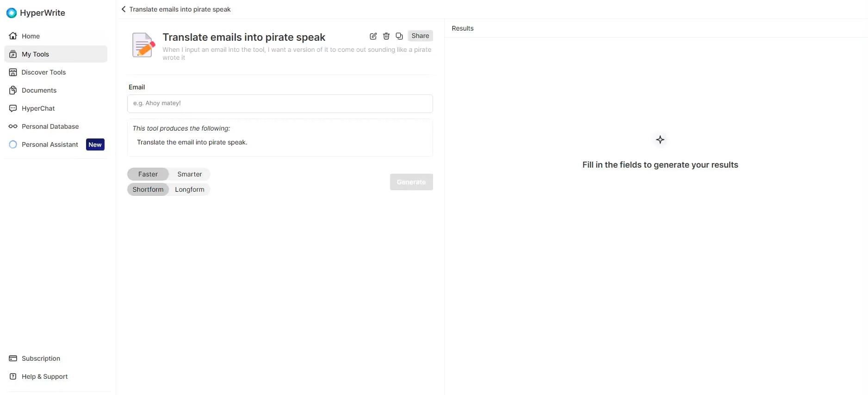This screenshot has height=395, width=868.
Task: Click inside the Email input field
Action: pos(279,103)
